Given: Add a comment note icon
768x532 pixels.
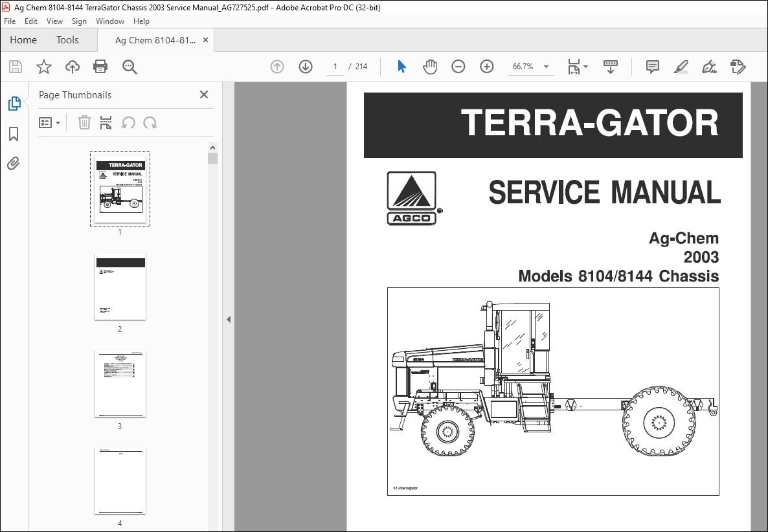Looking at the screenshot, I should click(x=652, y=67).
